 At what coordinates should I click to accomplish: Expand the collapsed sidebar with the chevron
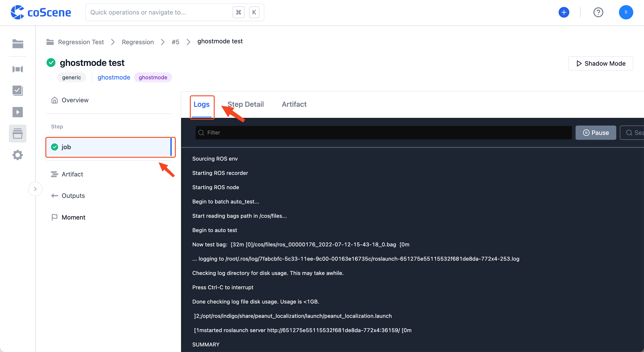pos(35,189)
